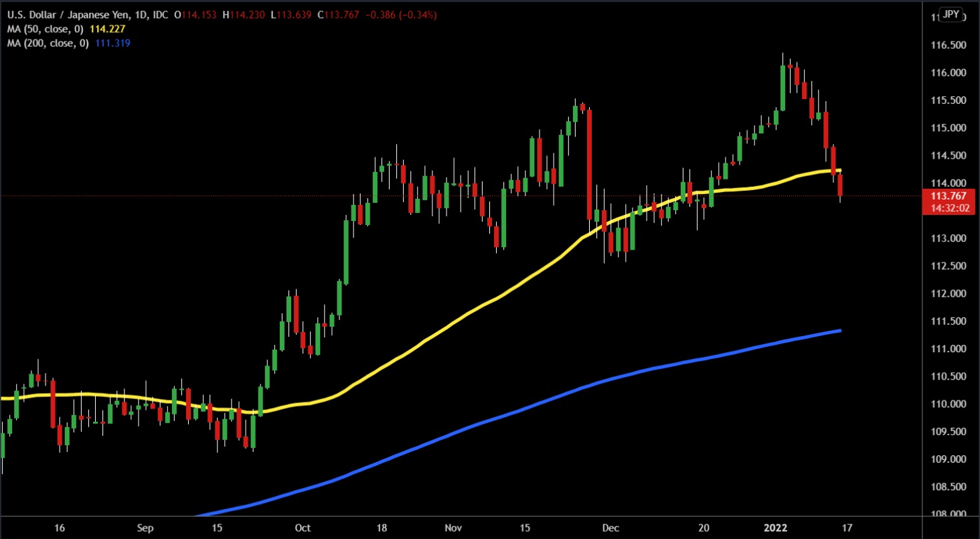Click the 20 date label on time axis
The height and width of the screenshot is (539, 980).
(x=704, y=528)
